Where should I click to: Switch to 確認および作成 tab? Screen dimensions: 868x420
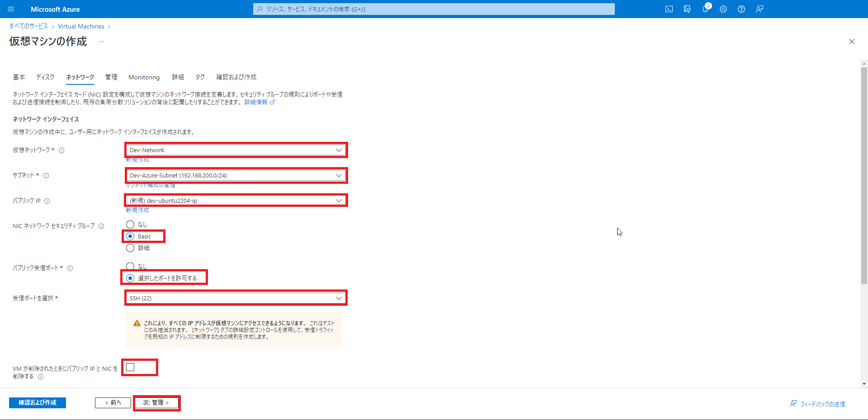(x=236, y=77)
